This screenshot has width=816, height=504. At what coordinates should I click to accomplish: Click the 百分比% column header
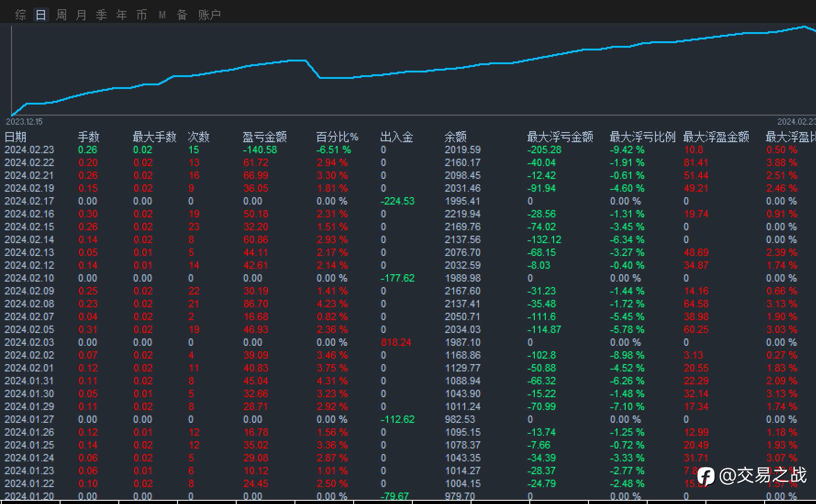click(x=337, y=137)
